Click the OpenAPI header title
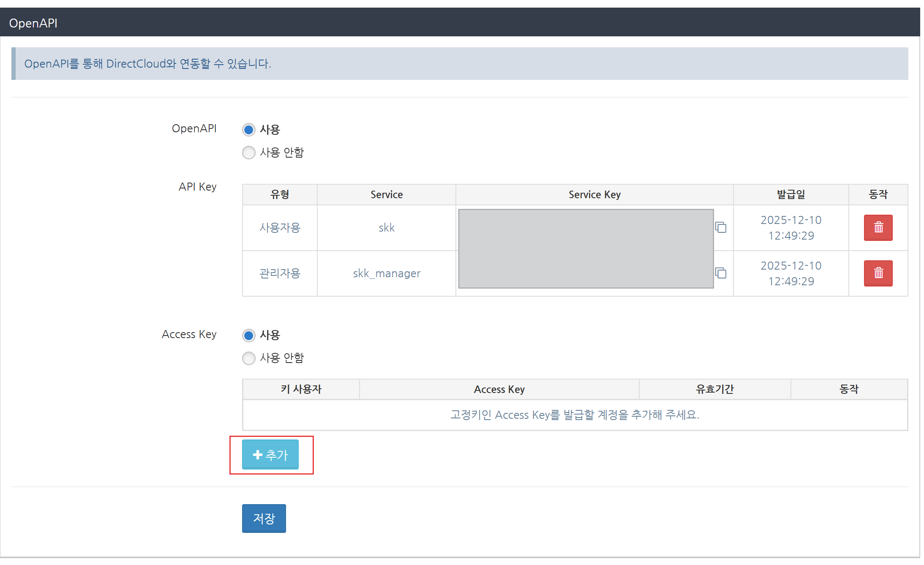This screenshot has height=565, width=924. click(33, 23)
